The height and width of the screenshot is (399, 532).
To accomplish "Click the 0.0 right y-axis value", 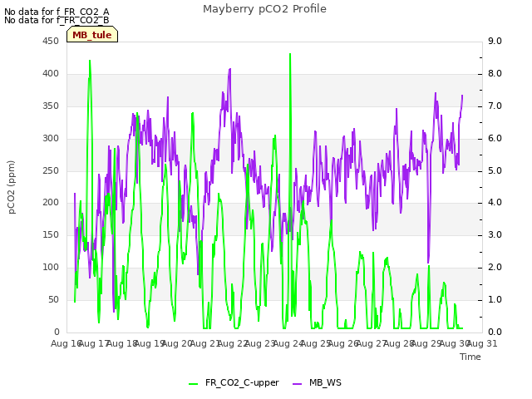I will click(495, 332).
